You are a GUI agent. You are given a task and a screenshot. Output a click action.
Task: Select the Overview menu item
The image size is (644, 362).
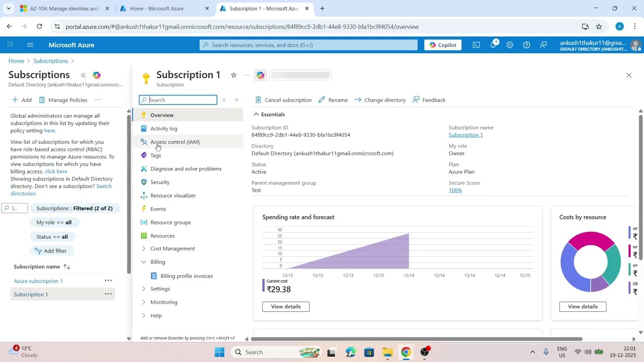click(187, 115)
